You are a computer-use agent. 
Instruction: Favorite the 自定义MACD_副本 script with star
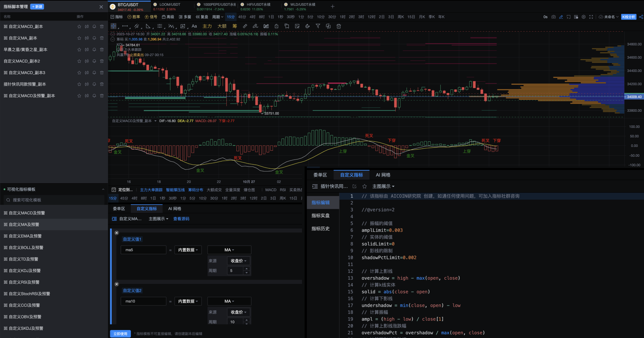[x=79, y=27]
